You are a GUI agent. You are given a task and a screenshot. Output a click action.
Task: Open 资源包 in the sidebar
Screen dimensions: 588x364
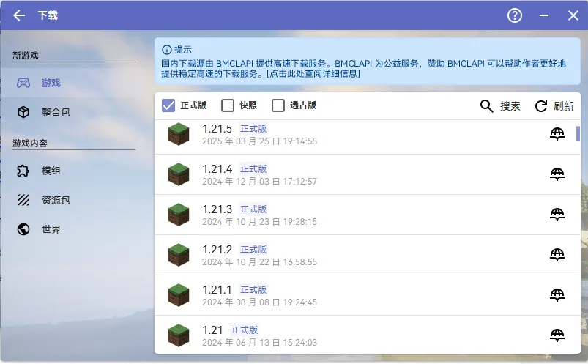[x=55, y=200]
